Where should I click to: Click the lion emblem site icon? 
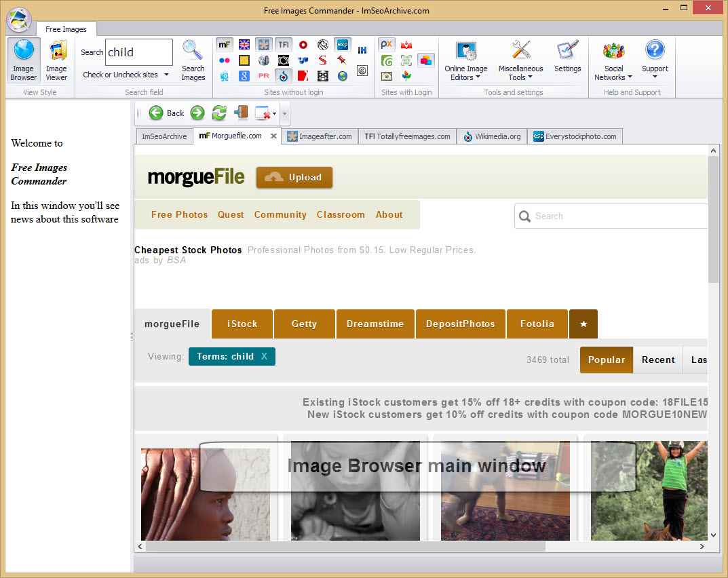pyautogui.click(x=323, y=45)
